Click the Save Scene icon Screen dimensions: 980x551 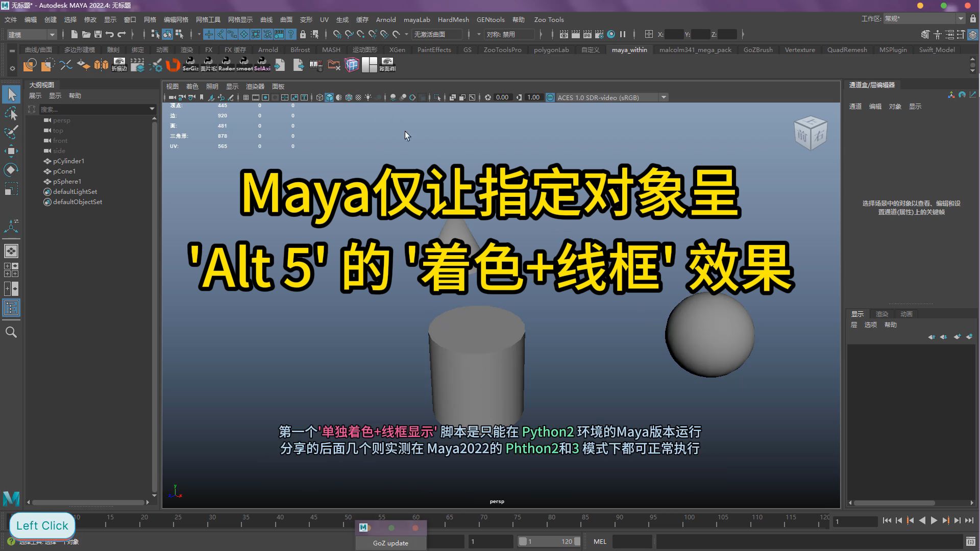(97, 34)
